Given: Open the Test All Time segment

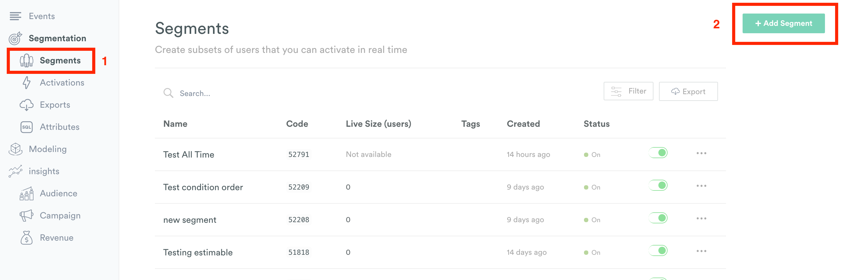Looking at the screenshot, I should pos(189,155).
